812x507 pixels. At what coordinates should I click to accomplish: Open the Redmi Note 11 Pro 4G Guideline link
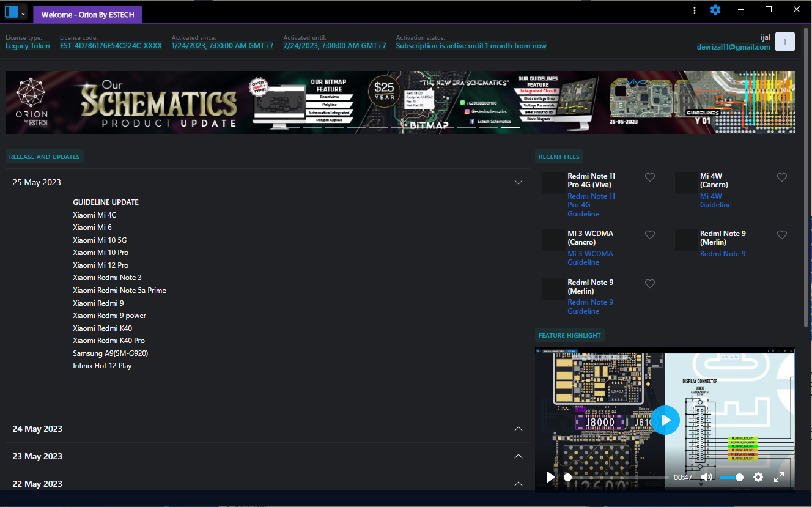(x=591, y=205)
